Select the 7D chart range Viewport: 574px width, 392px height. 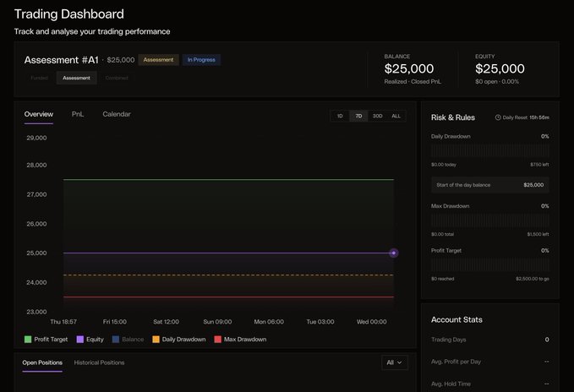coord(358,116)
